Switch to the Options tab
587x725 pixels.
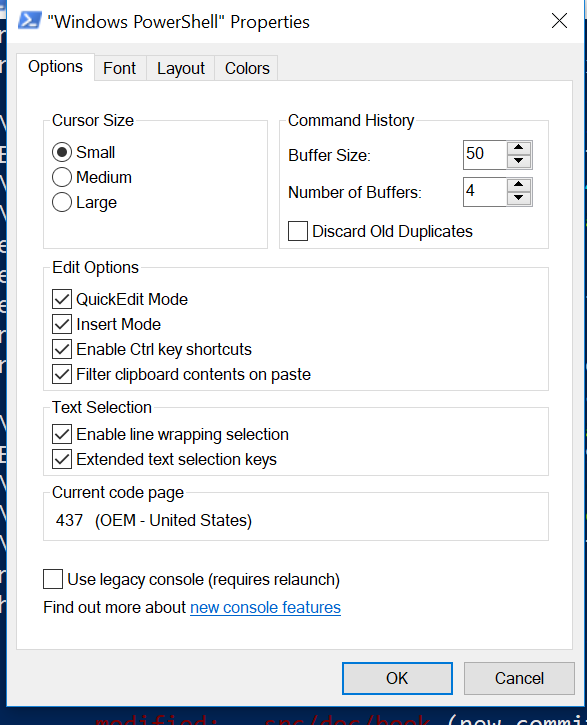tap(55, 67)
